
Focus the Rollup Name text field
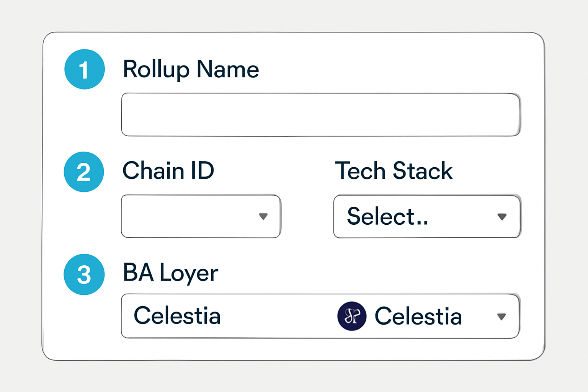[x=321, y=114]
